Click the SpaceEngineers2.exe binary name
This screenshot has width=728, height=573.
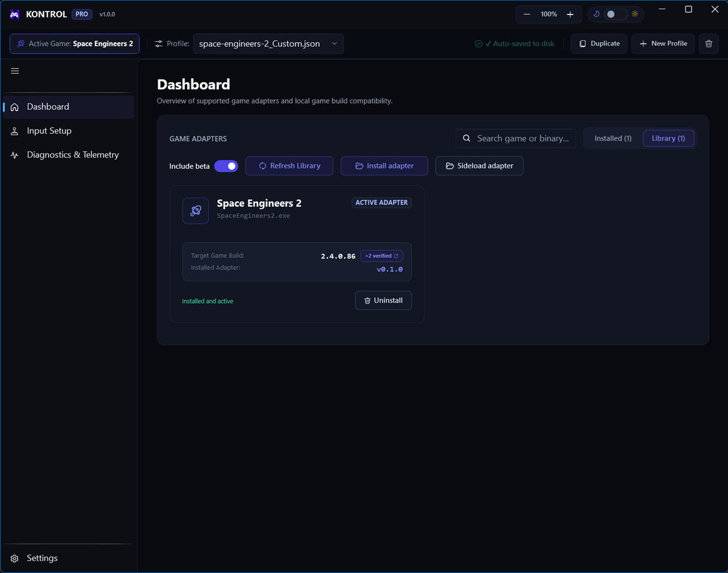coord(253,216)
